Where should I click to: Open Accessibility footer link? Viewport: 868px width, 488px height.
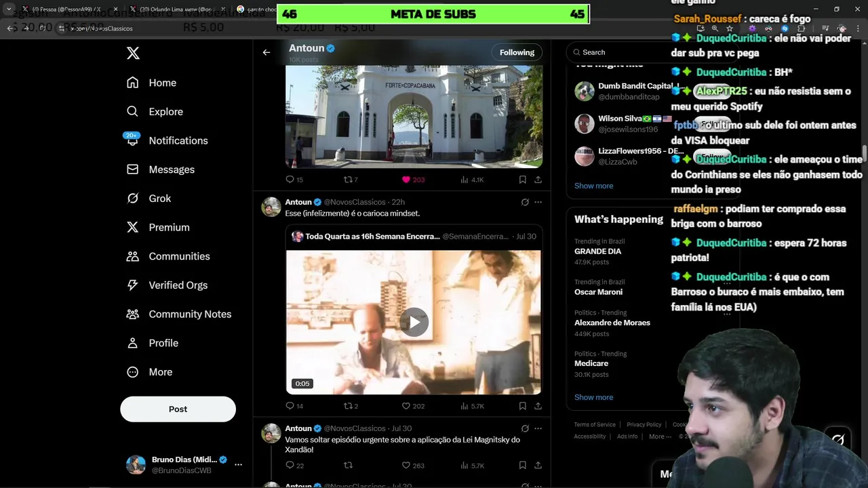(590, 436)
